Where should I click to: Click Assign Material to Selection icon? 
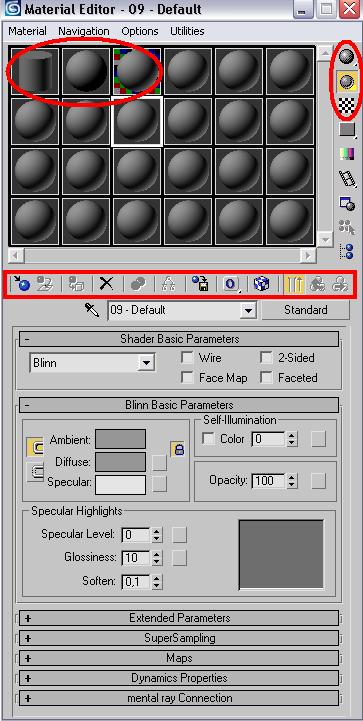tap(76, 285)
